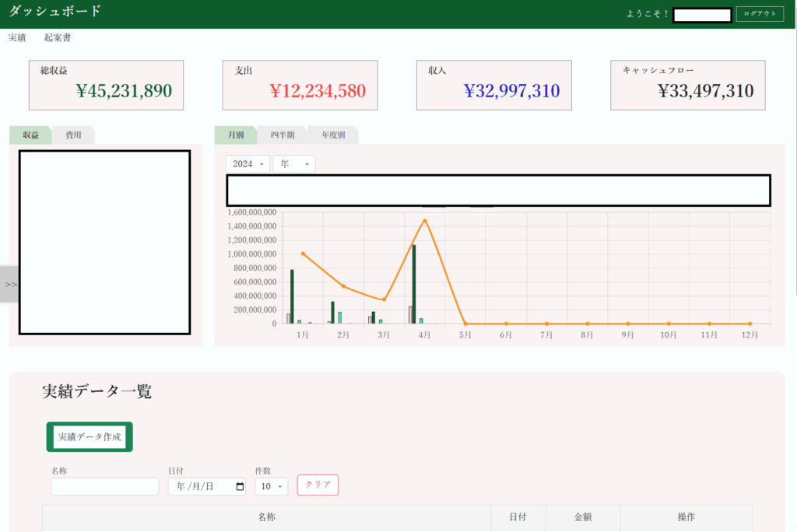797x532 pixels.
Task: Click the orange line point at 1月
Action: 303,254
